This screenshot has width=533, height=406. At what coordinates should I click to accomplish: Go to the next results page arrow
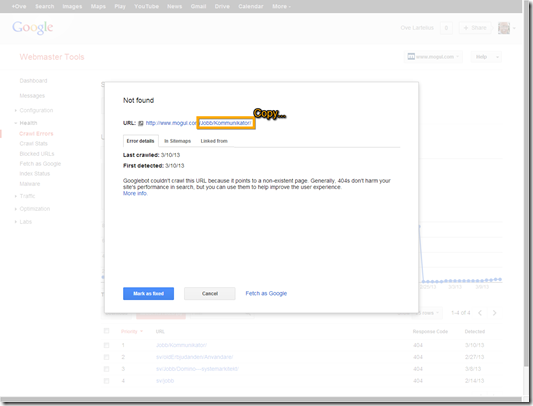coord(495,313)
